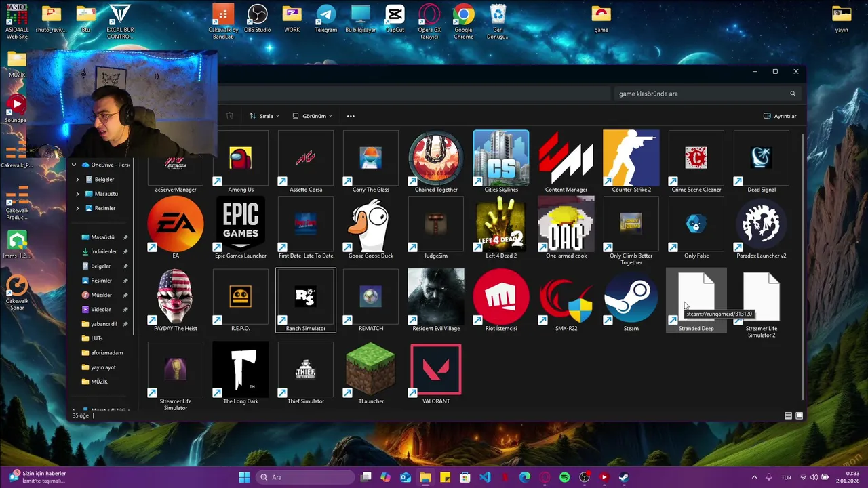Select the Counter-Strike 2 icon
The width and height of the screenshot is (868, 488).
click(631, 158)
